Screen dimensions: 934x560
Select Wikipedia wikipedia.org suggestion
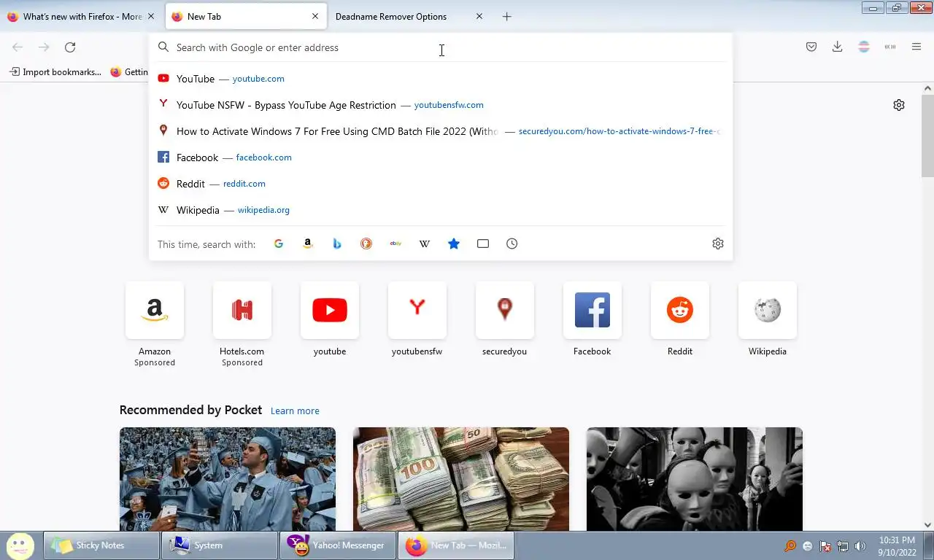click(x=441, y=210)
